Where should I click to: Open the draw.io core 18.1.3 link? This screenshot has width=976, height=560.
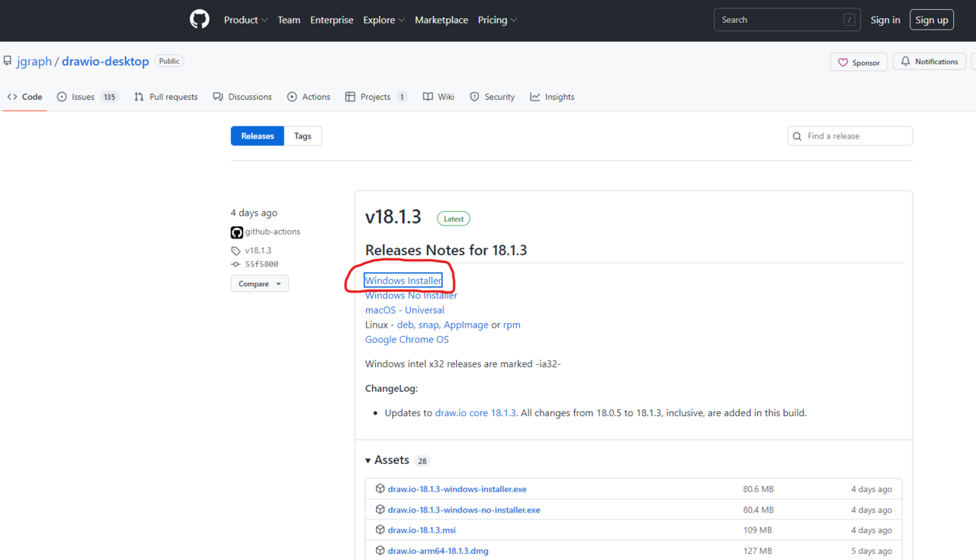coord(476,413)
